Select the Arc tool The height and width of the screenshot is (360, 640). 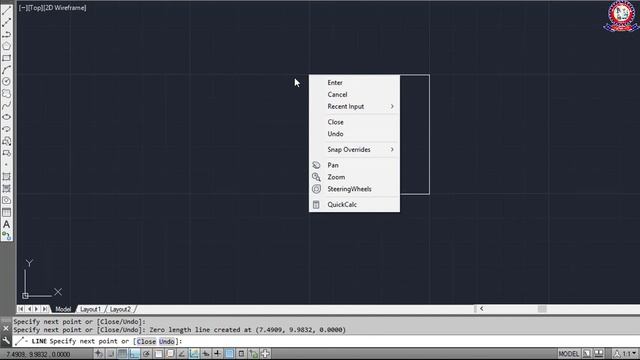tap(7, 70)
